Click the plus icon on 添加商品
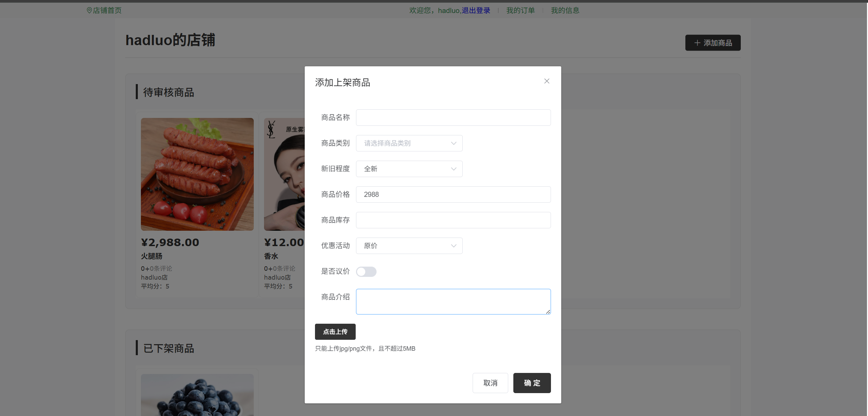The height and width of the screenshot is (416, 868). click(697, 43)
